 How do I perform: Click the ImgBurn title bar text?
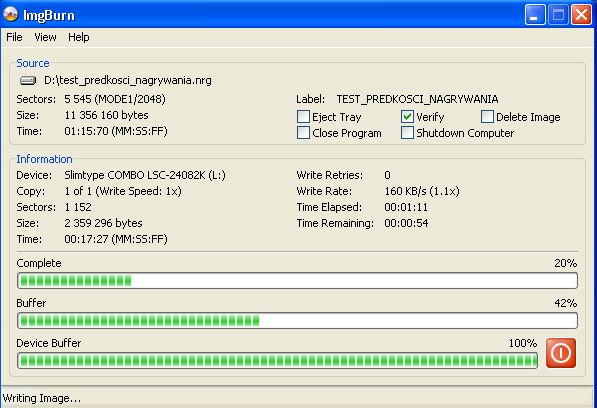[49, 15]
